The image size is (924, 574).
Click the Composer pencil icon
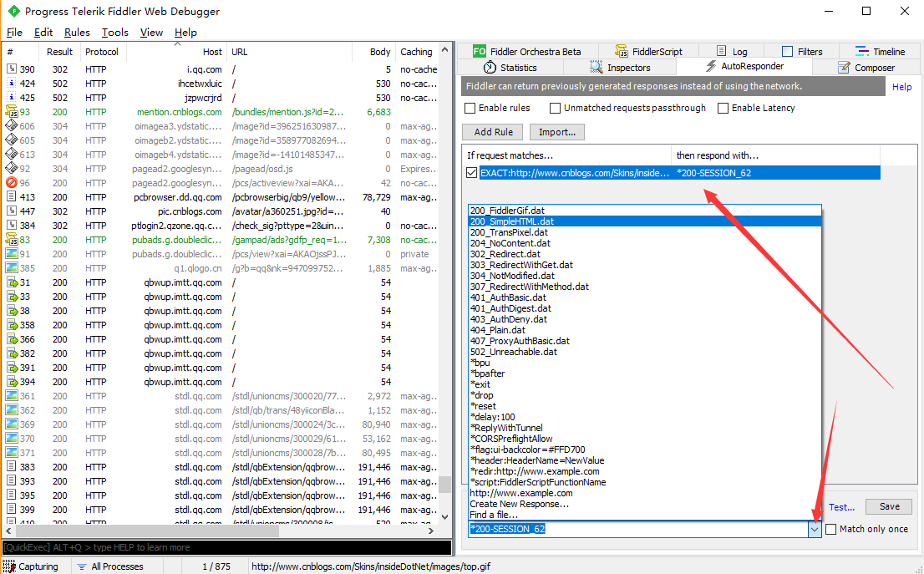(844, 67)
